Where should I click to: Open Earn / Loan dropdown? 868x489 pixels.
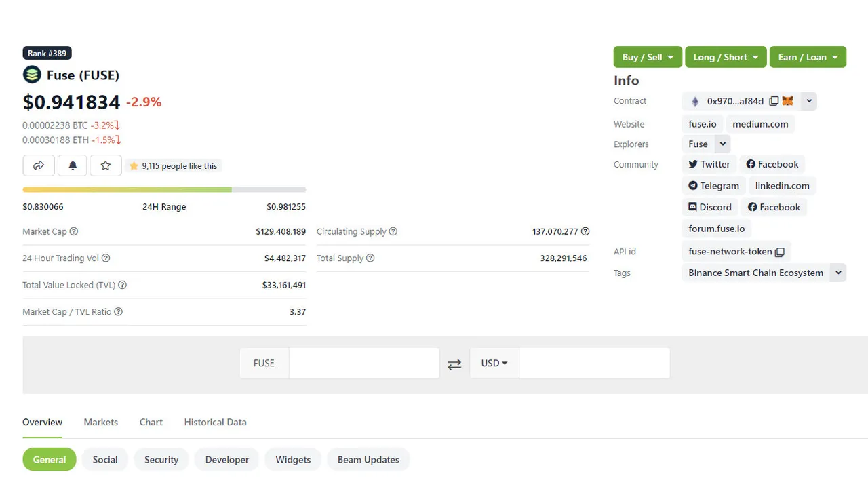point(808,57)
